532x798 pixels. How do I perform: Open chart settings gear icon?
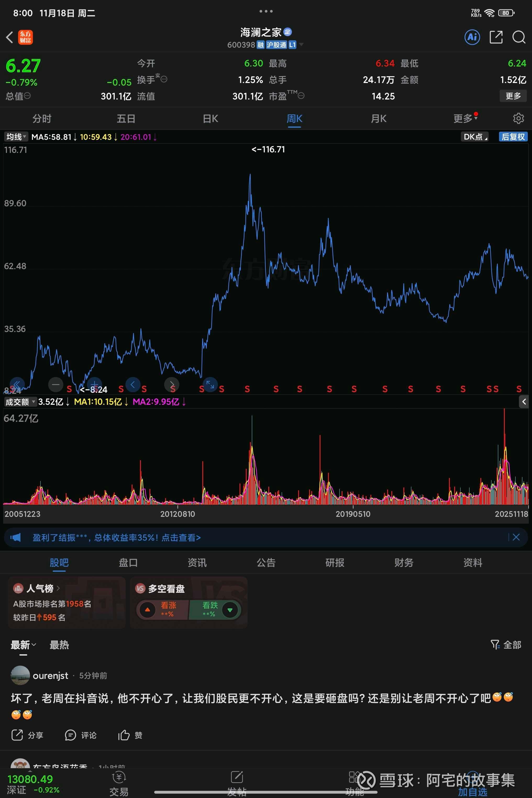point(518,118)
